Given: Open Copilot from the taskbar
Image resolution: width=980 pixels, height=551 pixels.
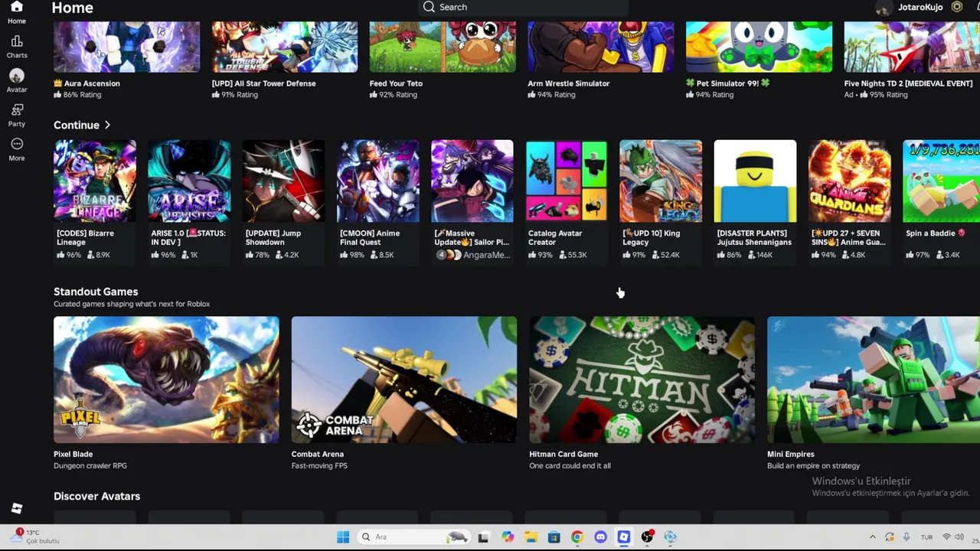Looking at the screenshot, I should (x=507, y=537).
